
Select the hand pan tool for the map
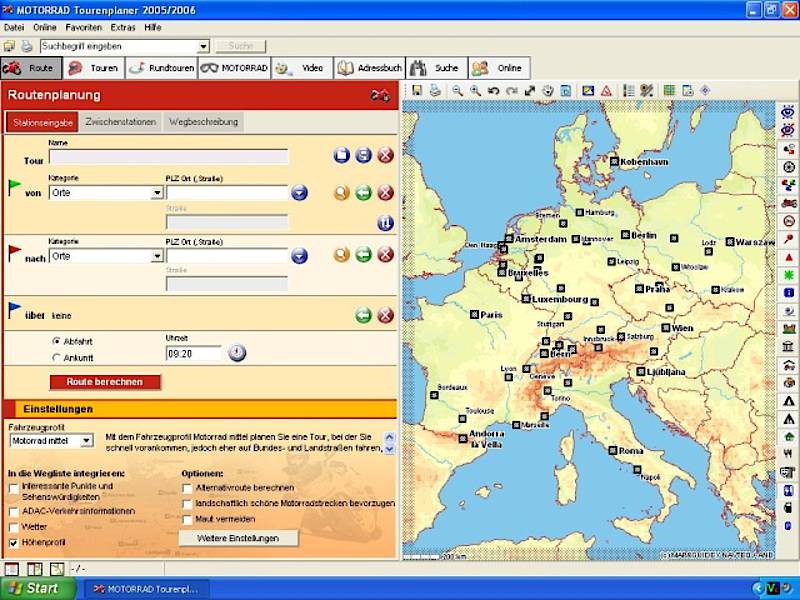click(548, 91)
